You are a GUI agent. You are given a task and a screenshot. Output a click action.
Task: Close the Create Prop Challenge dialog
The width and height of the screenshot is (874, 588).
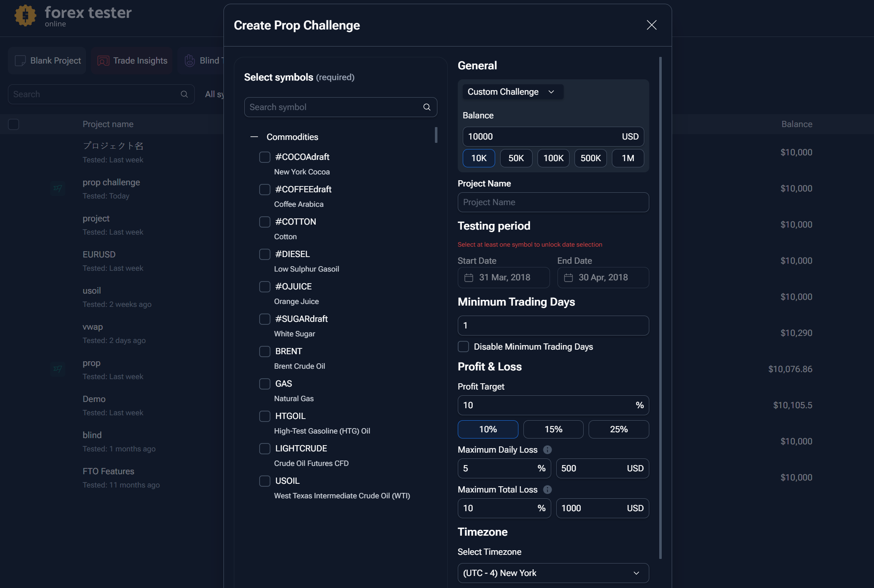(651, 25)
